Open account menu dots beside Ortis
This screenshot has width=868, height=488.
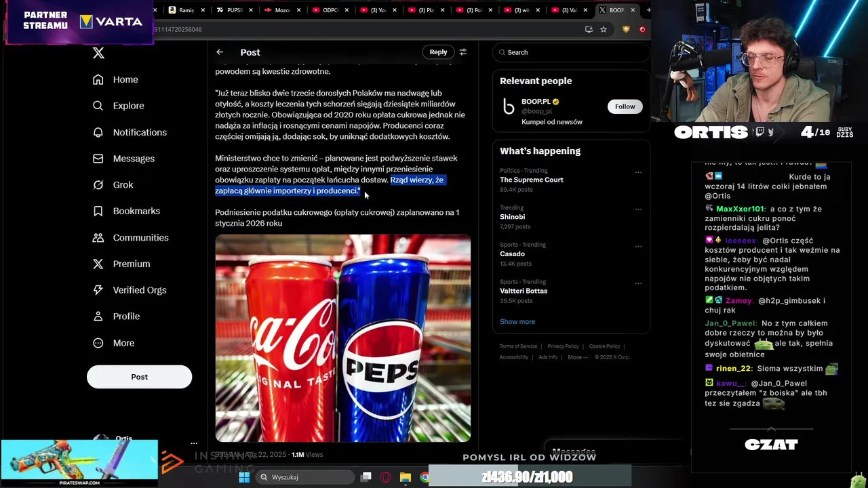194,443
